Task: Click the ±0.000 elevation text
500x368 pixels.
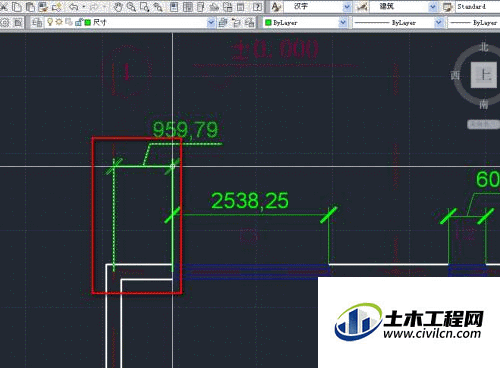Action: (275, 50)
